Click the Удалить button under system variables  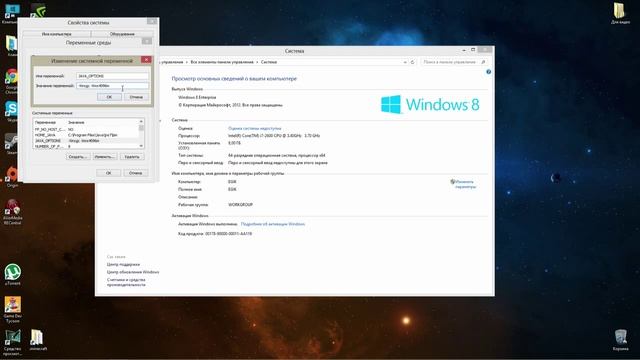(x=132, y=157)
